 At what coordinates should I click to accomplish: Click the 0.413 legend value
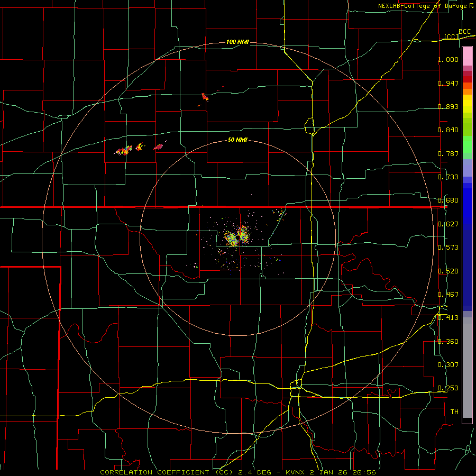click(x=448, y=318)
